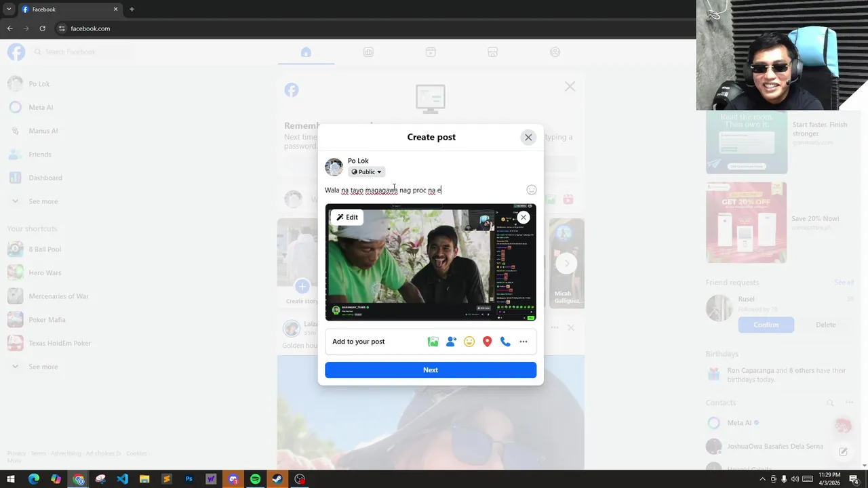Open Visual Studio Code from taskbar
Viewport: 868px width, 488px height.
[x=122, y=479]
